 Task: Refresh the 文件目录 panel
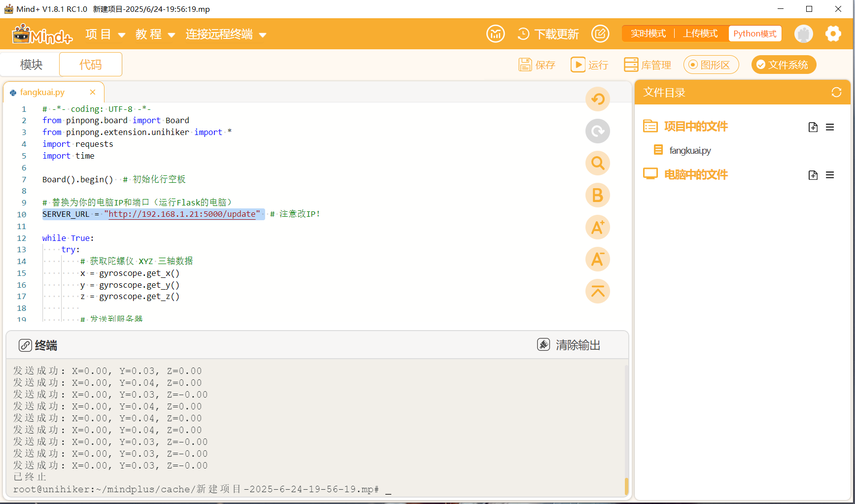[x=836, y=92]
